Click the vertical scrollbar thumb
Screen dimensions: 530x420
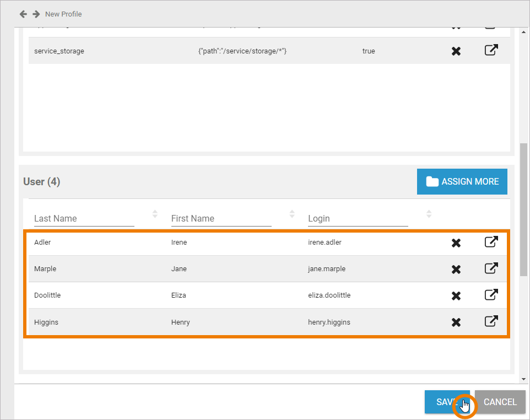pyautogui.click(x=523, y=209)
